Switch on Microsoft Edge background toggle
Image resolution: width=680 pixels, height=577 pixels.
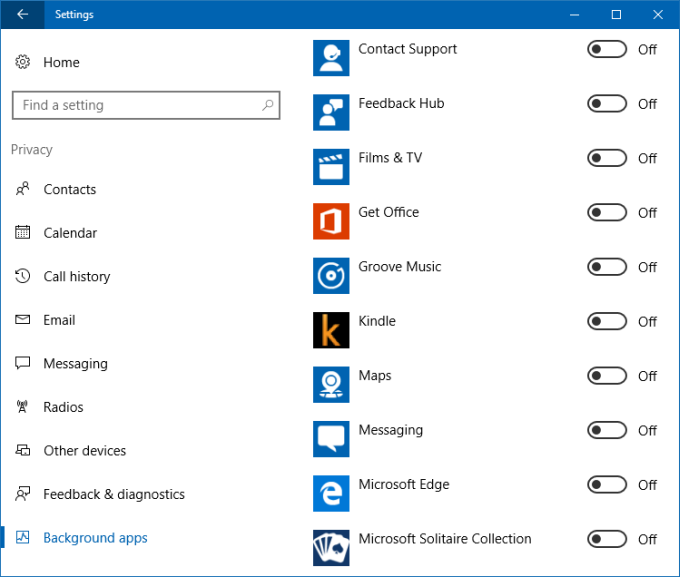(x=607, y=485)
